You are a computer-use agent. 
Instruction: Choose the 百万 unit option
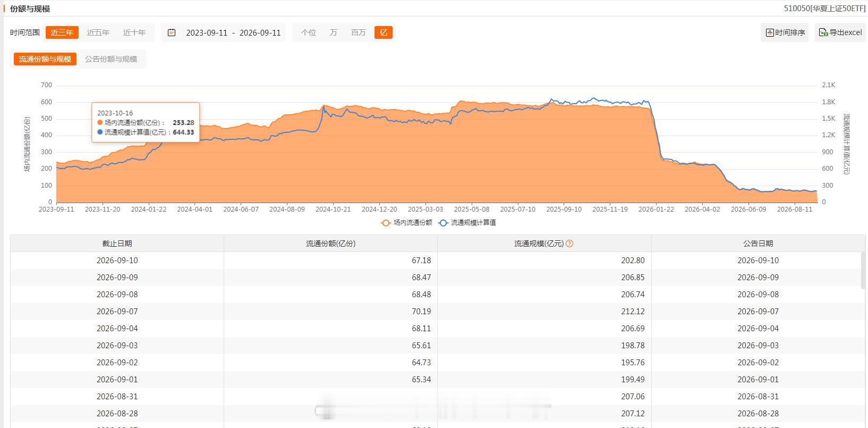click(x=359, y=32)
